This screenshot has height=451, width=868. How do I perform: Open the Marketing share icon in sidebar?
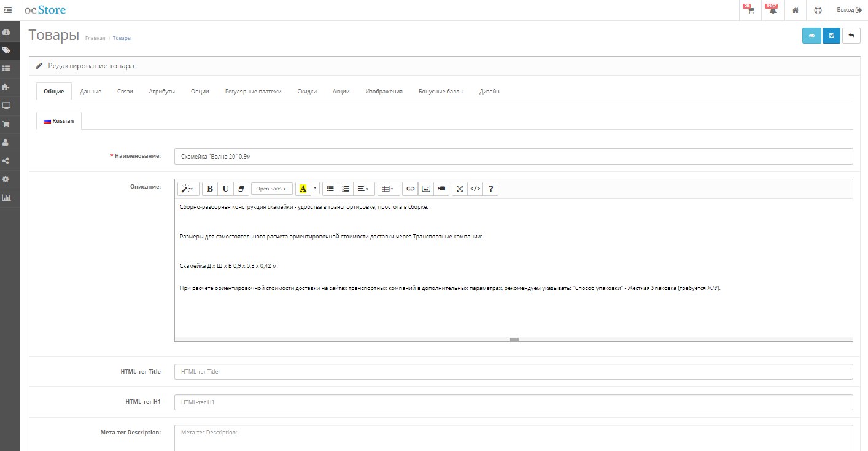point(7,161)
